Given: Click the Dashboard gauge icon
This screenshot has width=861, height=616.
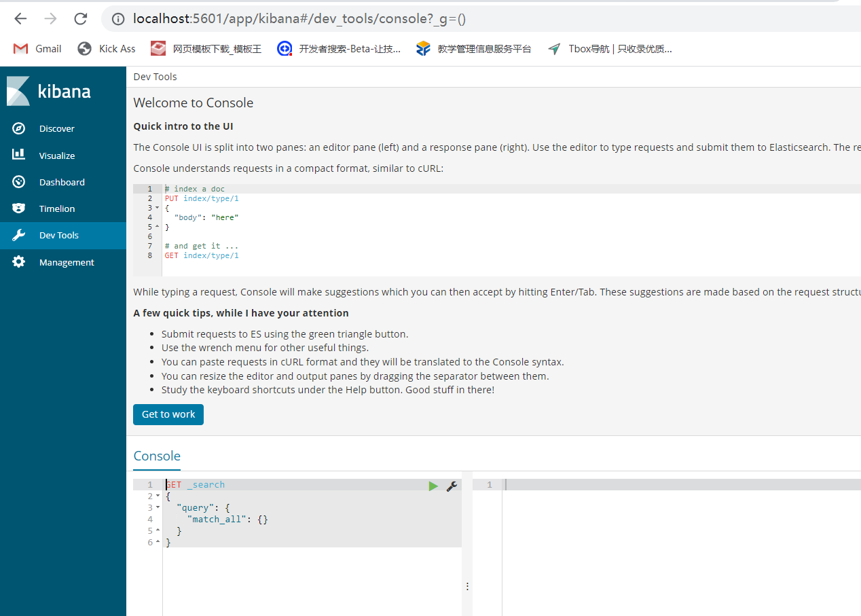Looking at the screenshot, I should click(19, 182).
